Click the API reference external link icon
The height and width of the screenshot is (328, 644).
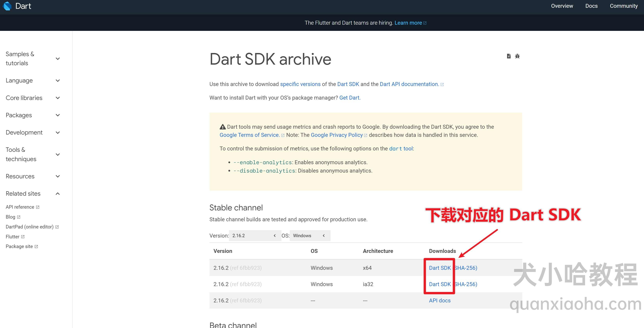(x=38, y=207)
